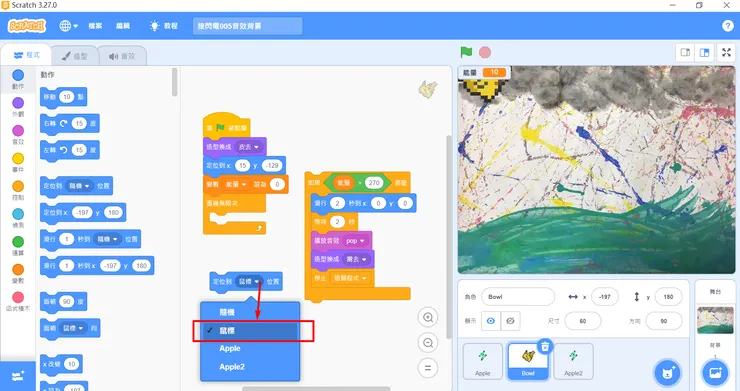This screenshot has height=391, width=740.
Task: Open the 教程 tutorials lightbulb
Action: (x=163, y=26)
